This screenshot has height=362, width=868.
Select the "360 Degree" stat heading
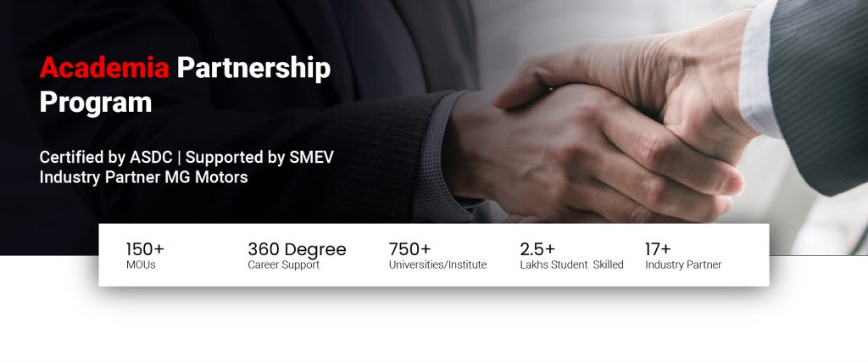tap(297, 249)
